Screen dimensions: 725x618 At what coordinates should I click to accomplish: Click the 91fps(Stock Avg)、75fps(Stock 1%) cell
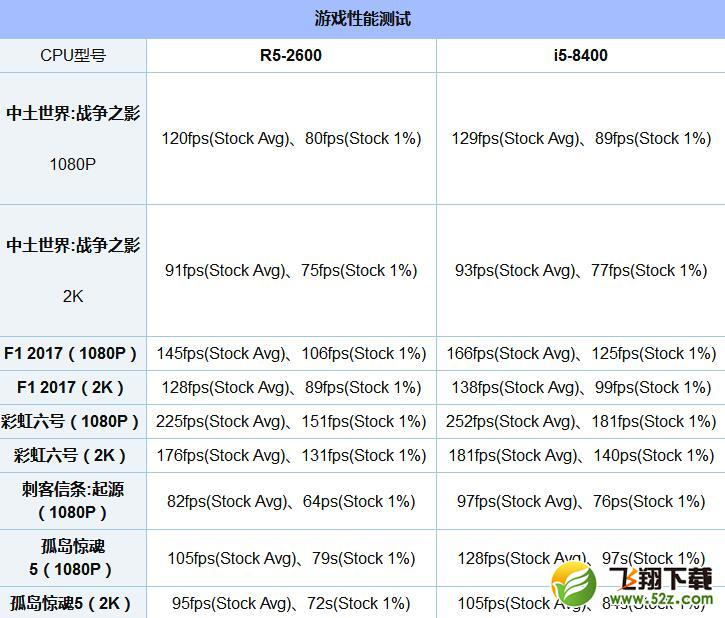[x=291, y=271]
